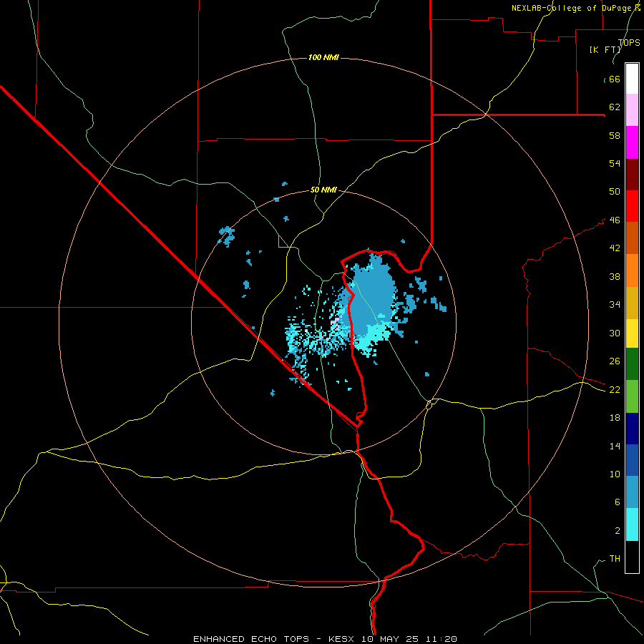This screenshot has width=644, height=644.
Task: Click the legend value 66
Action: click(615, 79)
